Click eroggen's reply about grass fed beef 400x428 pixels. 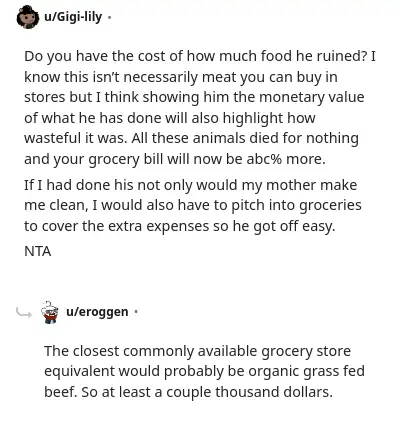click(204, 371)
